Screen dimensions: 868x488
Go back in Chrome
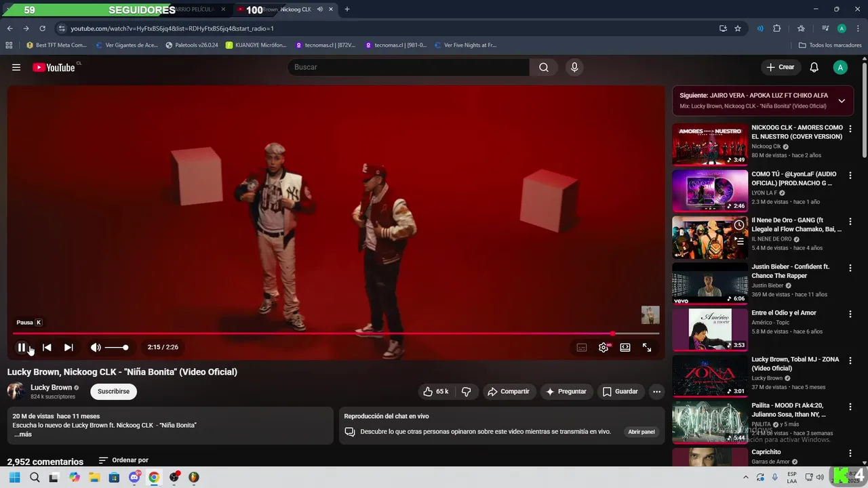click(x=9, y=28)
